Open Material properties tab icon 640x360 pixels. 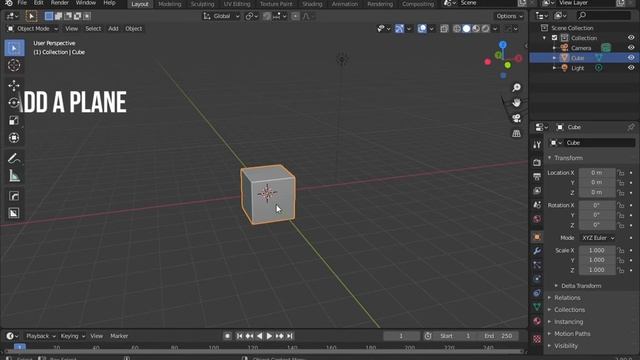pos(537,321)
